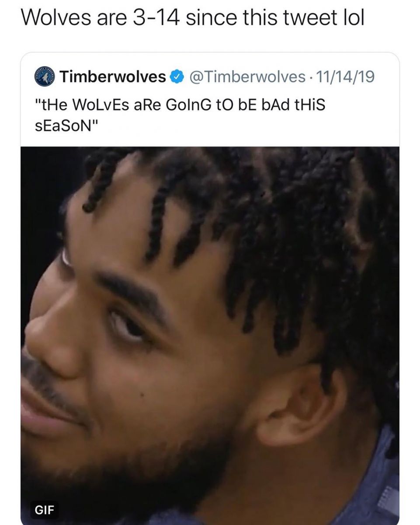Open the quoted tweet card header area
The height and width of the screenshot is (525, 420).
click(x=210, y=77)
